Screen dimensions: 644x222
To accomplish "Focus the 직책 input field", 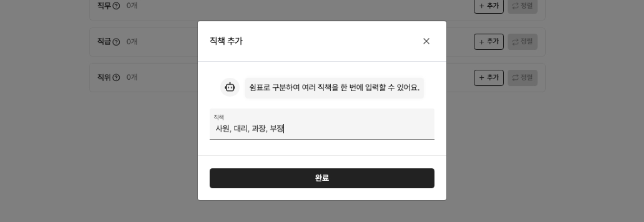I will click(322, 124).
